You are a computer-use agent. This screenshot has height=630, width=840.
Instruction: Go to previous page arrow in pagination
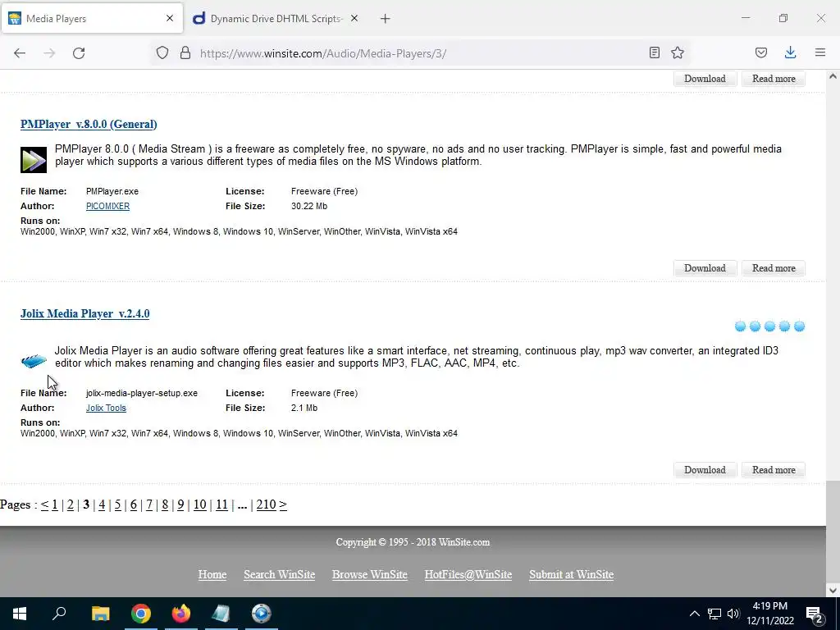pos(44,505)
